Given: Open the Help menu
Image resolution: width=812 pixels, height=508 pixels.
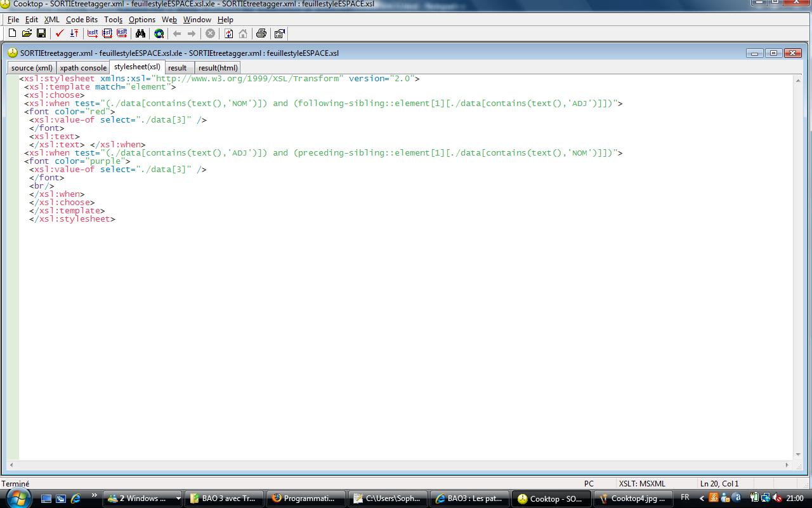Looking at the screenshot, I should pyautogui.click(x=226, y=20).
